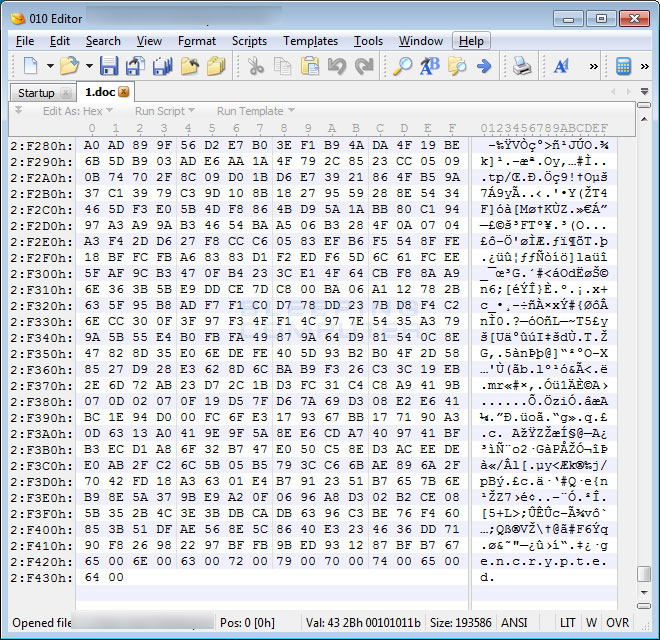Open Find with the magnifier icon
Viewport: 660px width, 640px height.
403,66
